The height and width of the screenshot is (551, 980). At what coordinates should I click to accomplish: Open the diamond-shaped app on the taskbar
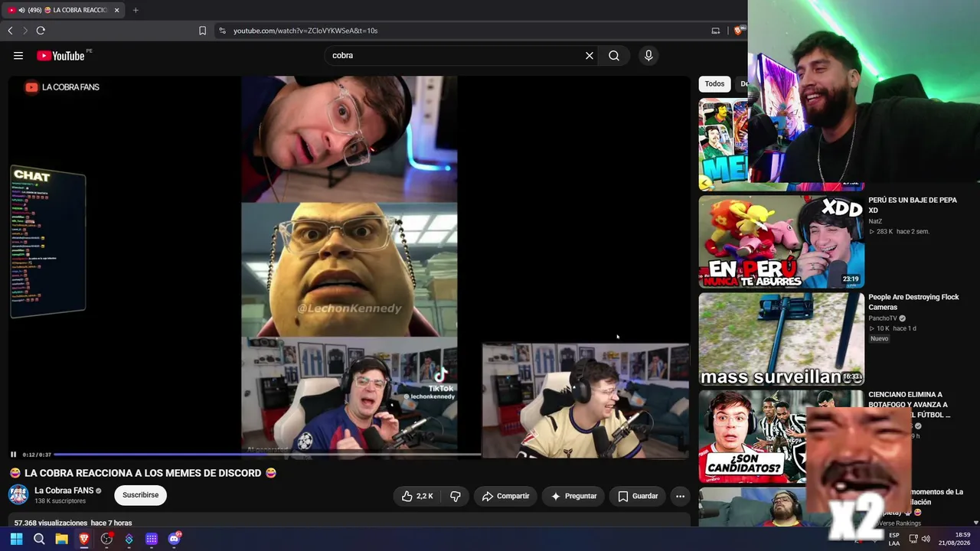[x=129, y=539]
